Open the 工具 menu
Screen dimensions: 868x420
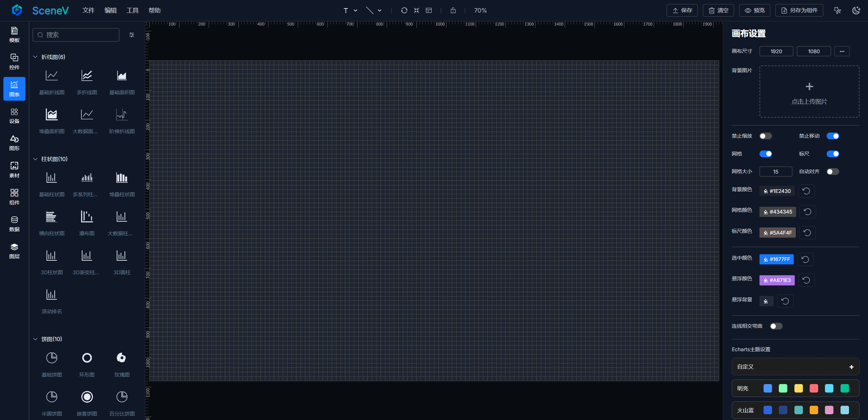tap(132, 11)
